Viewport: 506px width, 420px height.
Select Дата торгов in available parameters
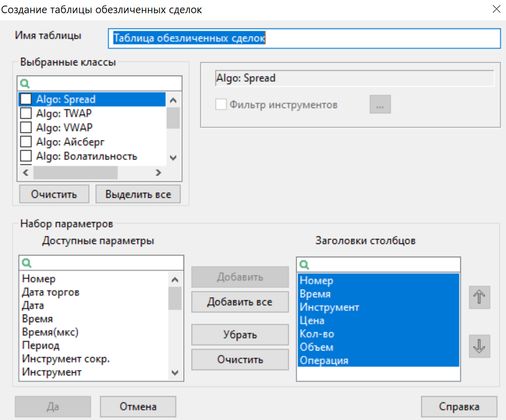[51, 292]
